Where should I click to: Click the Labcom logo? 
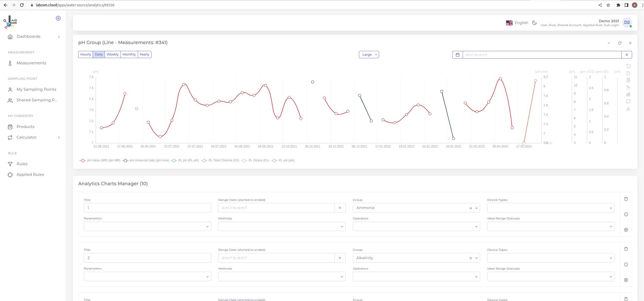[10, 22]
